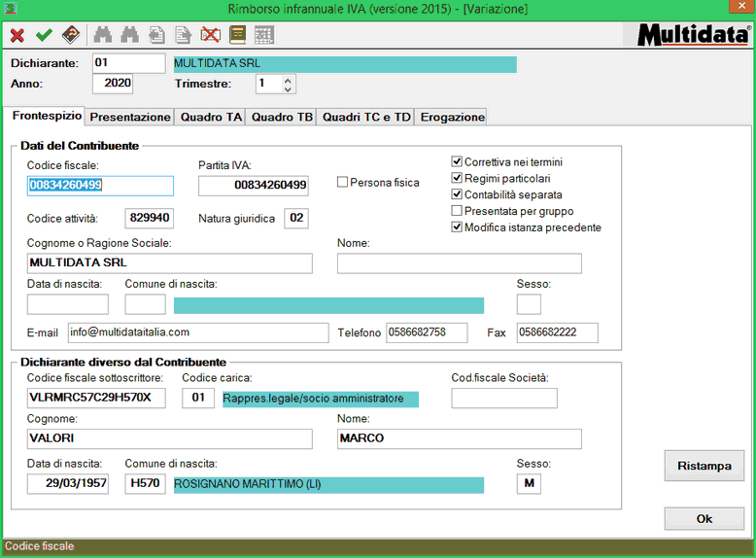Click the contribuente Comune di nascita code field
The height and width of the screenshot is (558, 756).
(x=145, y=304)
